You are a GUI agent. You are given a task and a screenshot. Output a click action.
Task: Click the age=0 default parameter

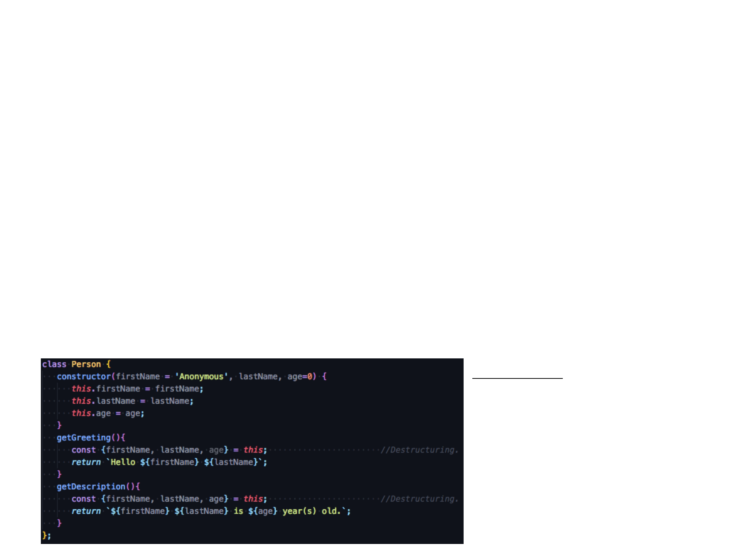click(x=300, y=377)
